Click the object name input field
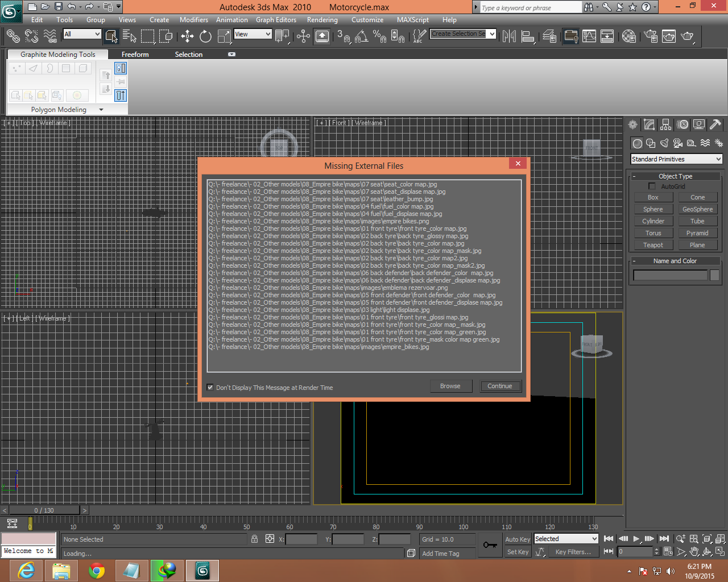 coord(670,275)
